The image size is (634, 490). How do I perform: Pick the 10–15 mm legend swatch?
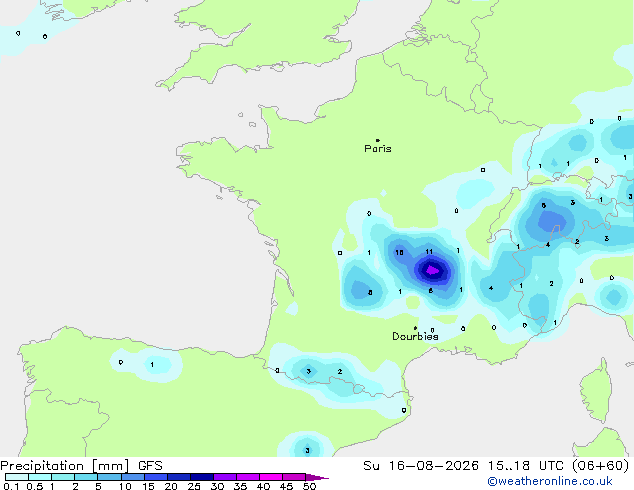pyautogui.click(x=133, y=477)
